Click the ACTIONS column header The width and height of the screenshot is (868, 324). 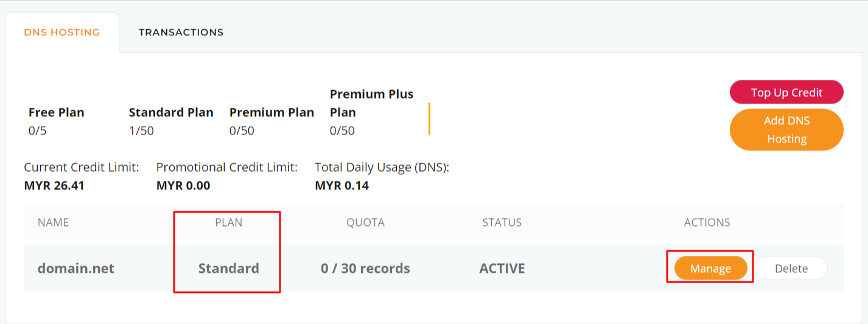[707, 222]
